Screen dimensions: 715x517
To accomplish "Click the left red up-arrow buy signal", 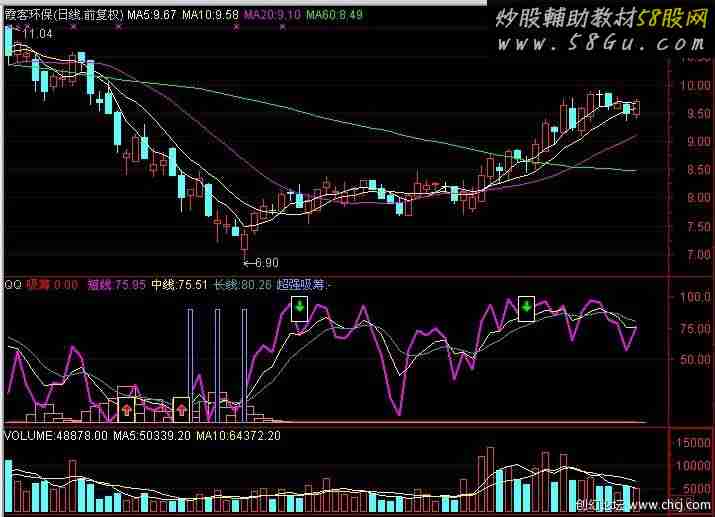I will (x=126, y=409).
